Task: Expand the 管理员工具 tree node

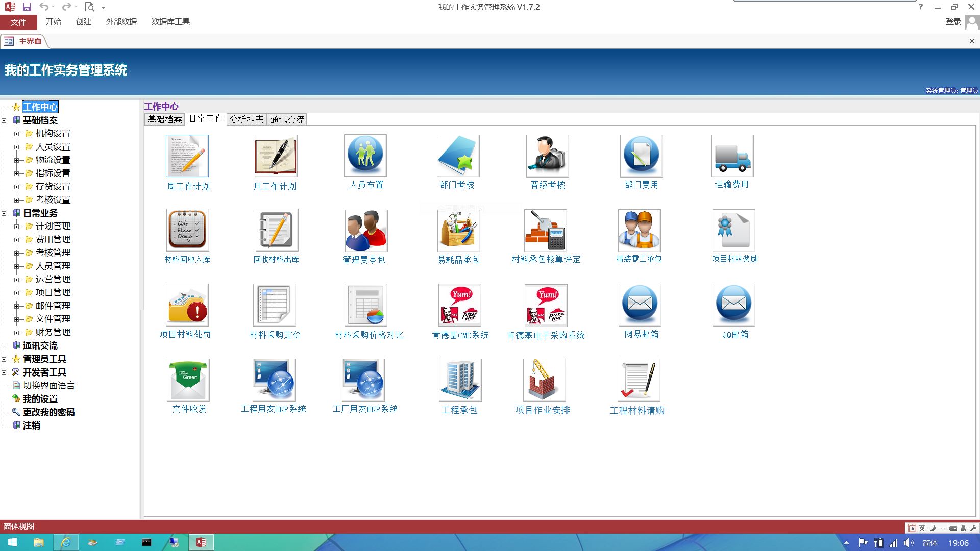Action: tap(4, 359)
